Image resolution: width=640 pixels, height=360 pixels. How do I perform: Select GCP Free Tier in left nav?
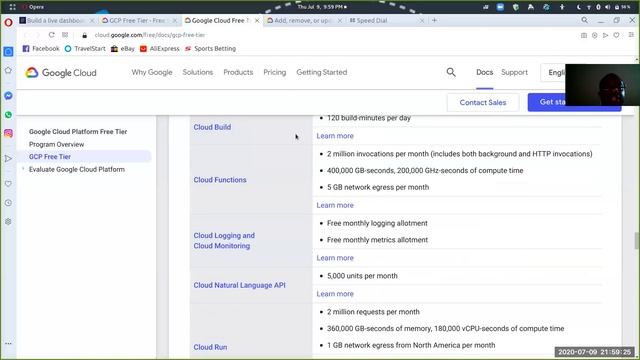tap(50, 157)
